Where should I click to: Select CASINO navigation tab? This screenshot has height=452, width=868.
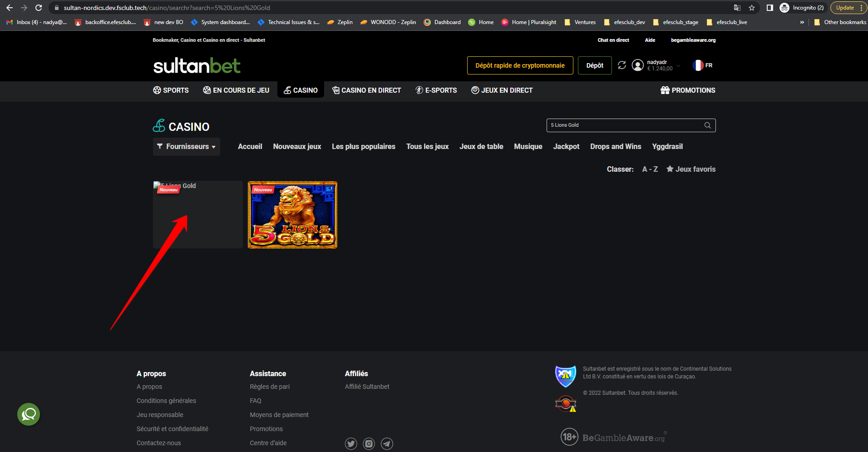301,90
